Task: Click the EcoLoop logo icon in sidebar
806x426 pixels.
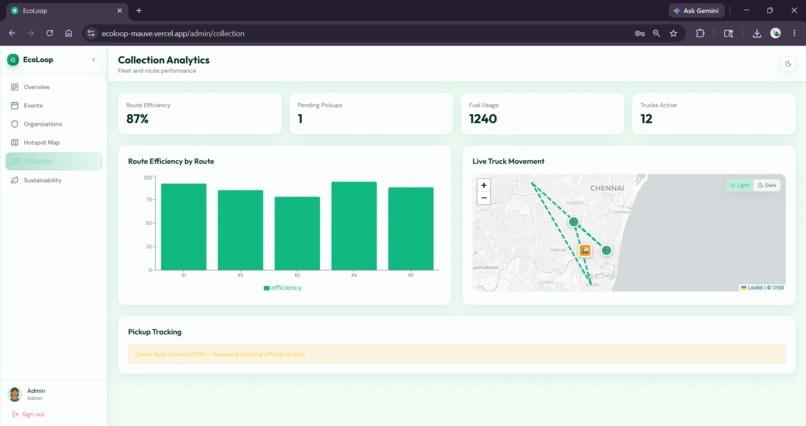Action: 13,60
